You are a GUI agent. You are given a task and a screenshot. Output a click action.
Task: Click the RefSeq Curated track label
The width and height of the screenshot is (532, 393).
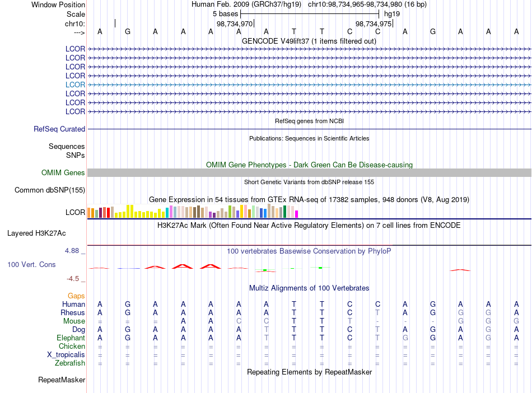click(x=59, y=129)
